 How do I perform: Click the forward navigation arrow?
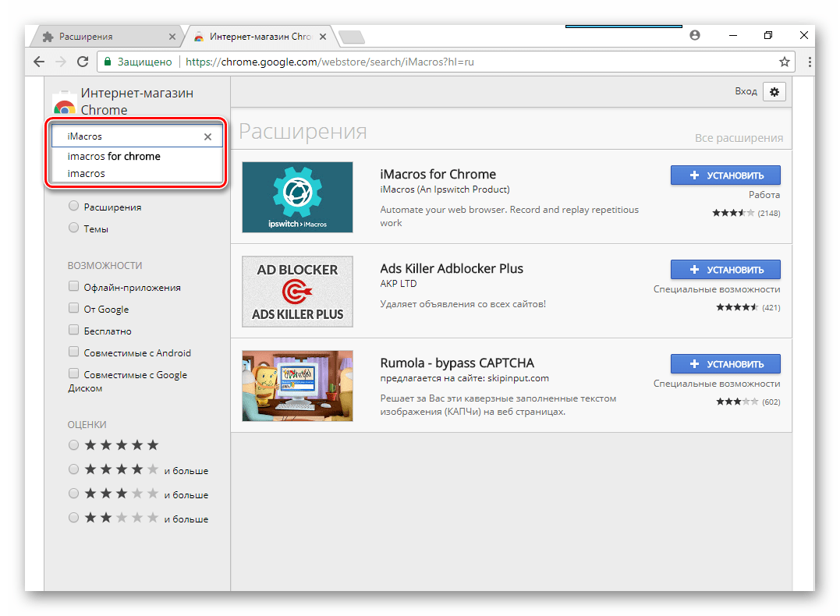61,62
